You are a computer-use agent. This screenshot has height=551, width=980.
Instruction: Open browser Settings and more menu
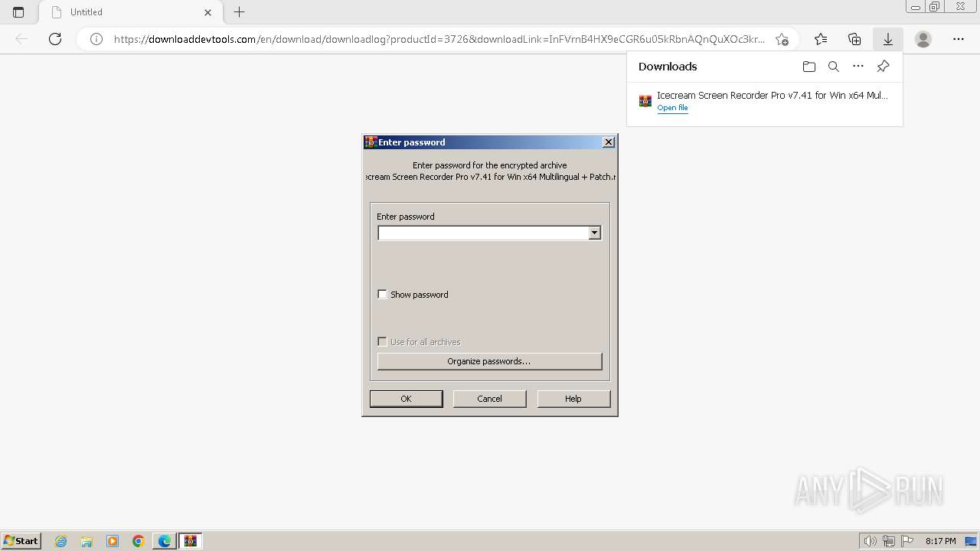(x=959, y=39)
